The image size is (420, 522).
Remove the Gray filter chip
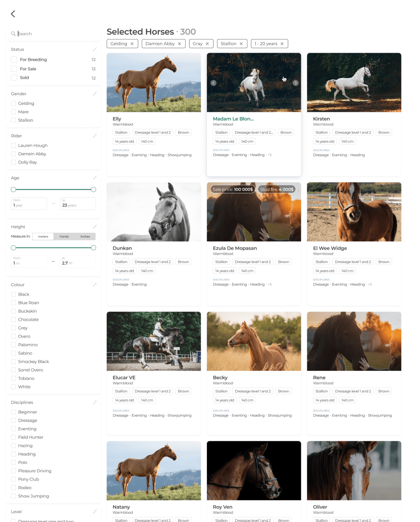(207, 44)
